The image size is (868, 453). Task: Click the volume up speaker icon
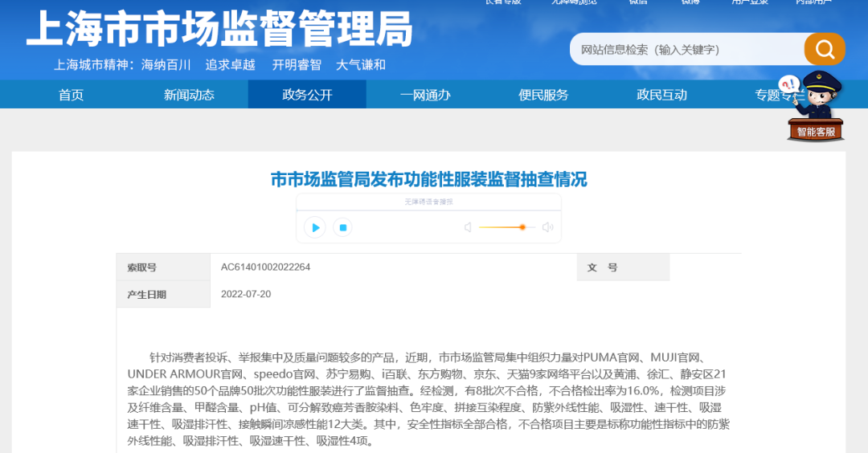(547, 228)
